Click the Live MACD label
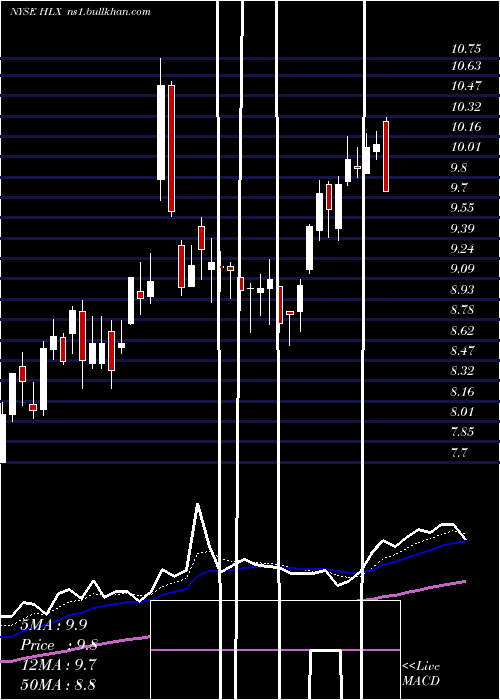500x700 pixels. pos(421,673)
